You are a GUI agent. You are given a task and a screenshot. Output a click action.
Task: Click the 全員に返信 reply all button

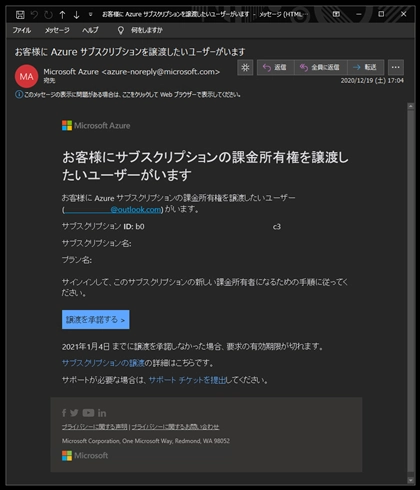click(321, 67)
